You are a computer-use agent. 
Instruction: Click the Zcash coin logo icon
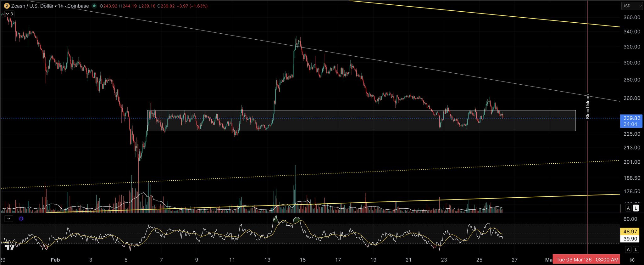(7, 6)
